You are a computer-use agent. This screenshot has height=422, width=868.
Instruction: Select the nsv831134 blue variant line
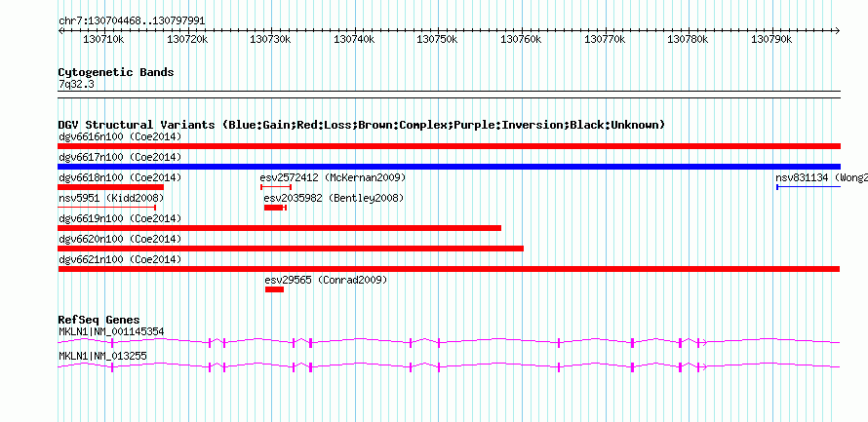809,187
